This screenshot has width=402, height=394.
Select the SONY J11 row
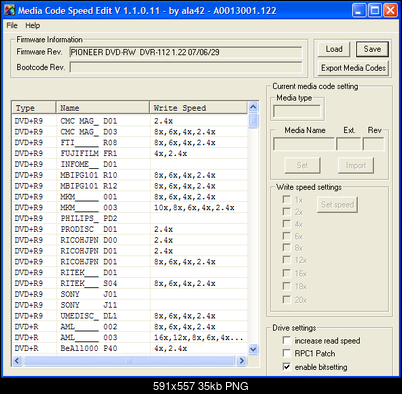pyautogui.click(x=130, y=305)
